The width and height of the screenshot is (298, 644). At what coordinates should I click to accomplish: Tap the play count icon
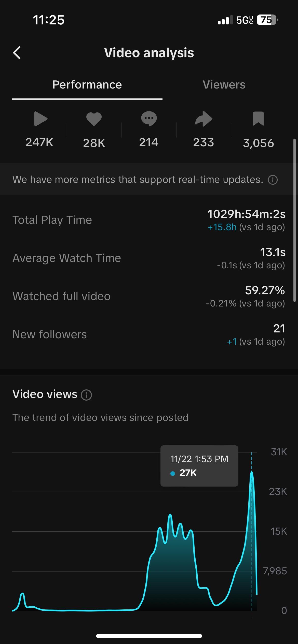tap(41, 119)
